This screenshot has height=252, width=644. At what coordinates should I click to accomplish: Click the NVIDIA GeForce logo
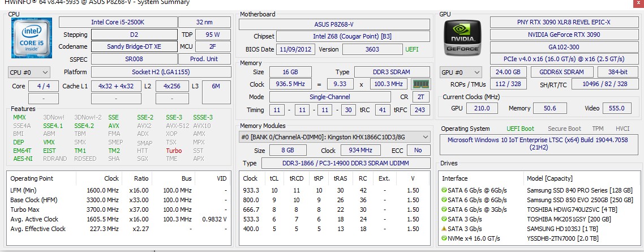[x=463, y=39]
